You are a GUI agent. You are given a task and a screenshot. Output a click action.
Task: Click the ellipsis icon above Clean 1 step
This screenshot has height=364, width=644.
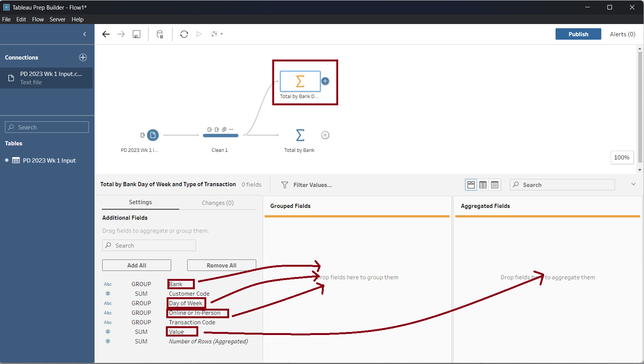tap(231, 129)
